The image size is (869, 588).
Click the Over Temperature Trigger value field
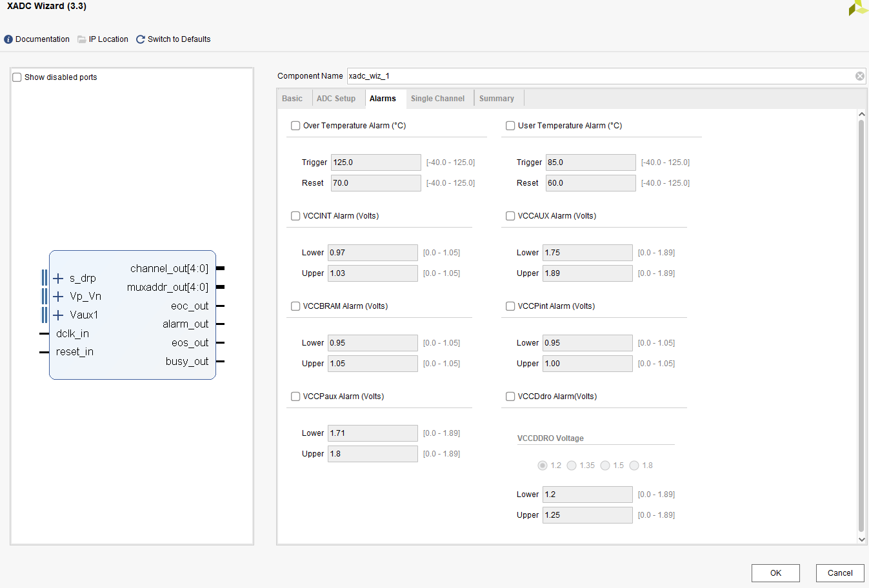375,162
